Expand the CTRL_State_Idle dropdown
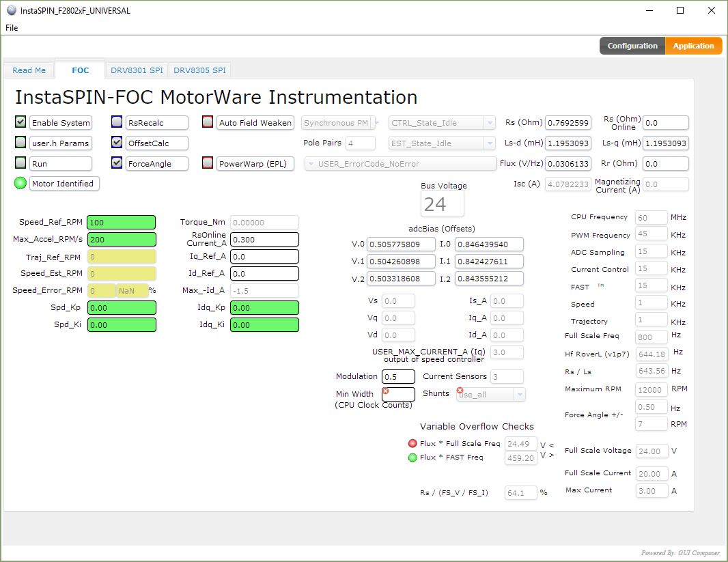The height and width of the screenshot is (562, 728). pyautogui.click(x=442, y=123)
